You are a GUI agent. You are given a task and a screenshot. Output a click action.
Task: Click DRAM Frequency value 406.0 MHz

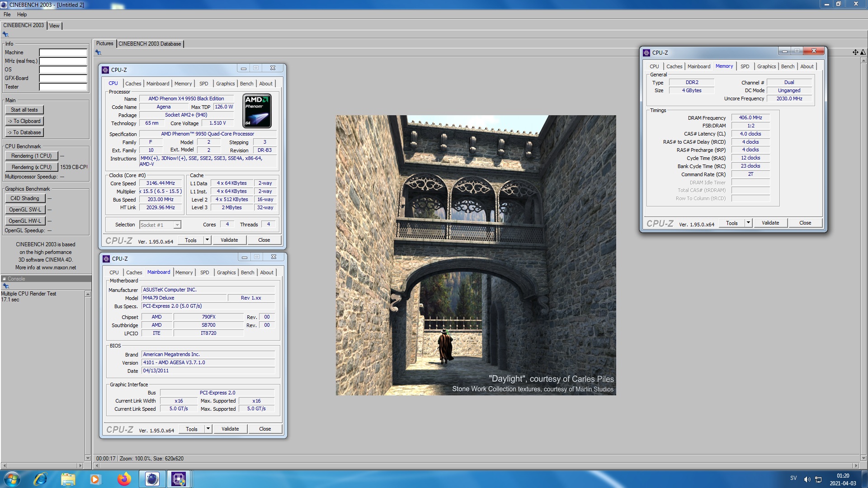(750, 117)
